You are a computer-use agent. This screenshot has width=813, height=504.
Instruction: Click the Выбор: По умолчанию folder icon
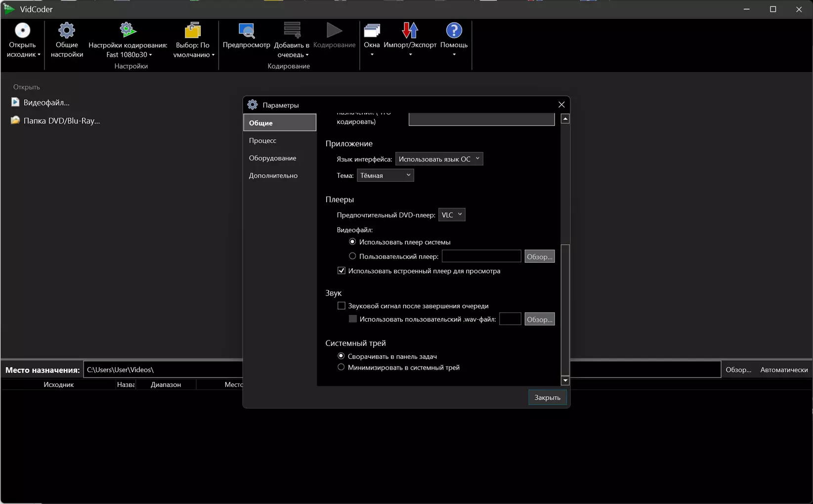(x=193, y=31)
